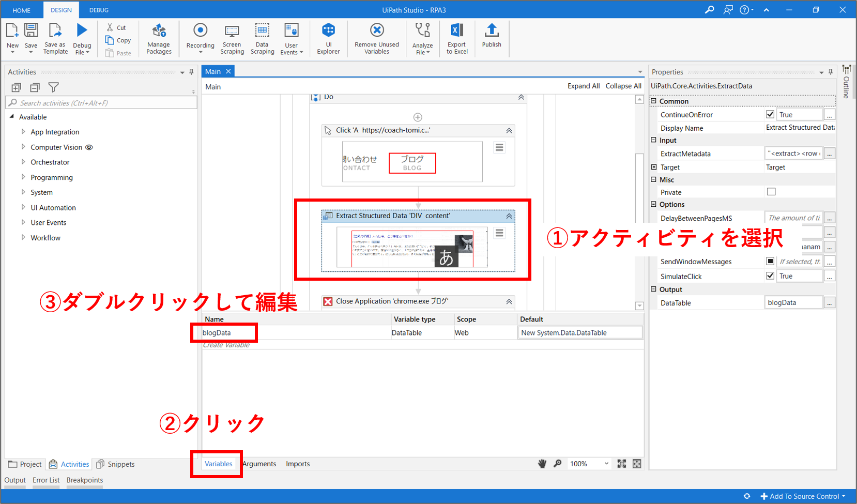Click Expand All in the designer
This screenshot has height=504, width=857.
tap(583, 86)
